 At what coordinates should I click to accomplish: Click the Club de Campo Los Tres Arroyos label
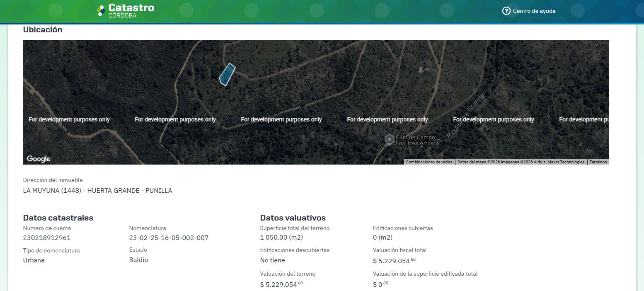pyautogui.click(x=417, y=140)
